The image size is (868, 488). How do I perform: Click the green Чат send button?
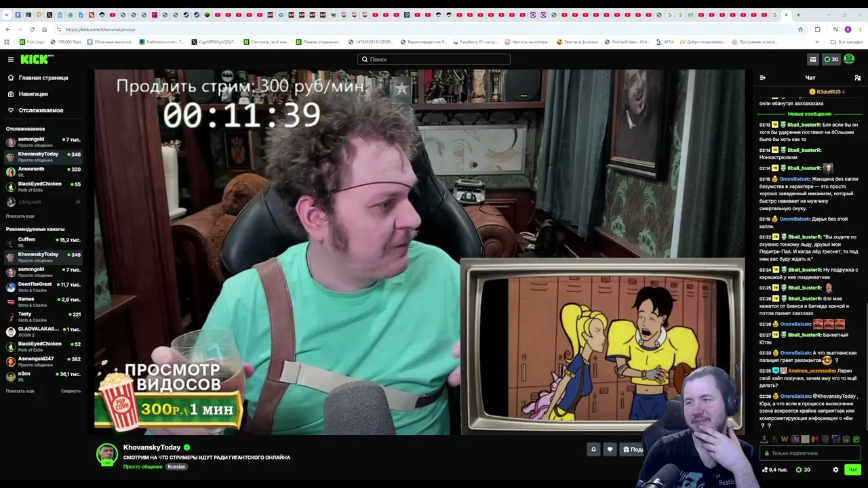point(852,470)
